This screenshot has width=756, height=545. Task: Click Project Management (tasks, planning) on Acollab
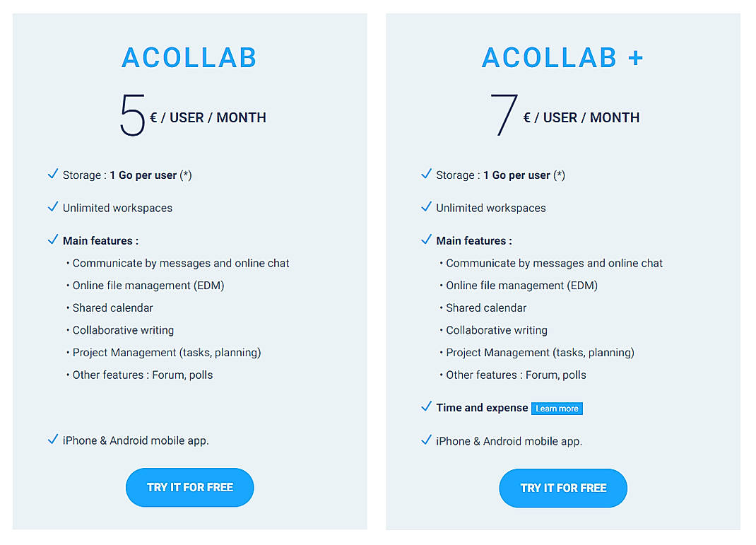pyautogui.click(x=166, y=352)
